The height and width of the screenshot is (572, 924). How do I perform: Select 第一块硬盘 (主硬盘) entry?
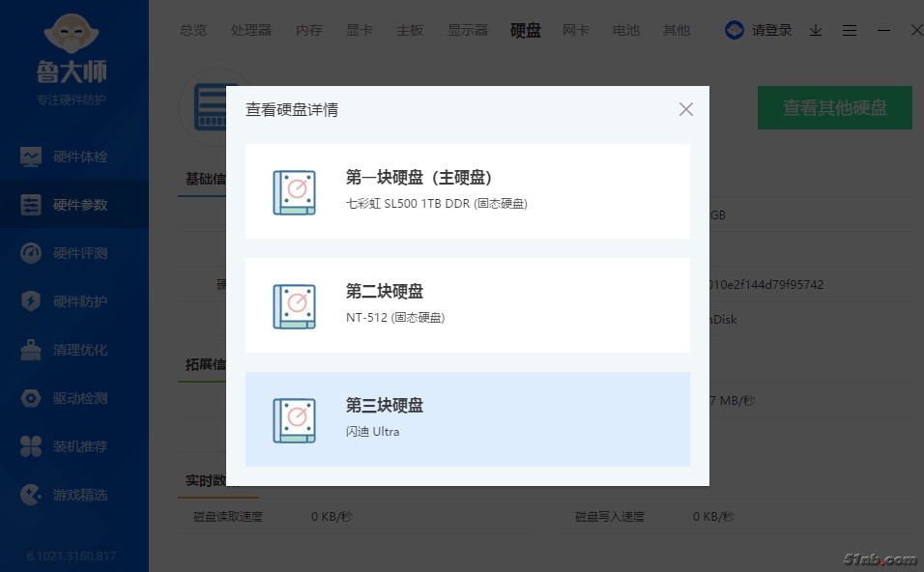click(x=467, y=190)
